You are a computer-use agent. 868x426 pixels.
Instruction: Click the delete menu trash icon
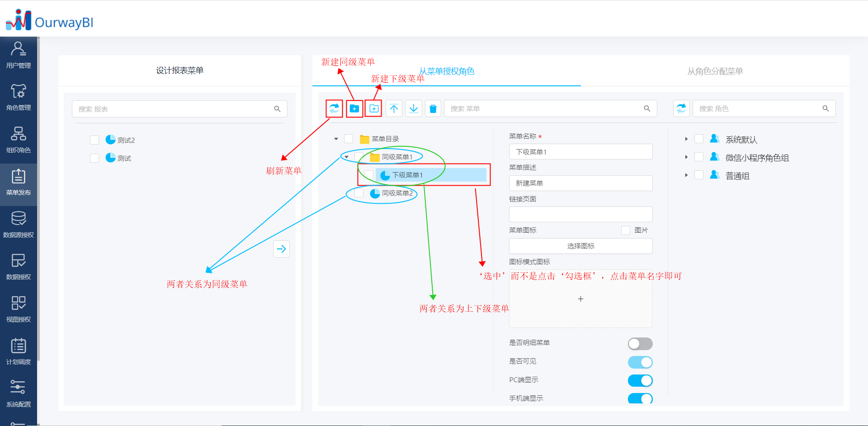pos(433,108)
